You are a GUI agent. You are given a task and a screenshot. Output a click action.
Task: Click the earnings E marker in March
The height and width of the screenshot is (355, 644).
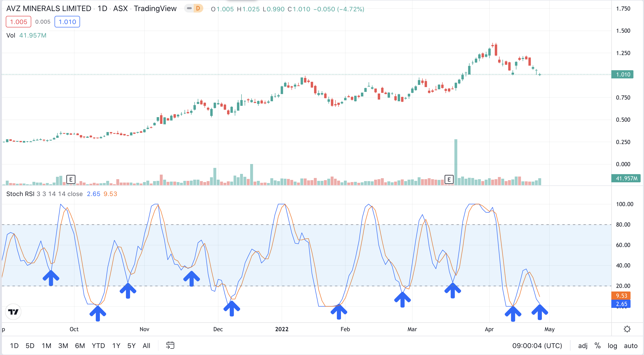coord(449,179)
